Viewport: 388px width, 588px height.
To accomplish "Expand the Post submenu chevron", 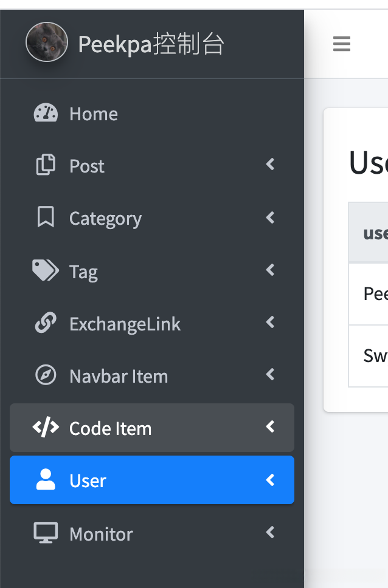I will [271, 165].
